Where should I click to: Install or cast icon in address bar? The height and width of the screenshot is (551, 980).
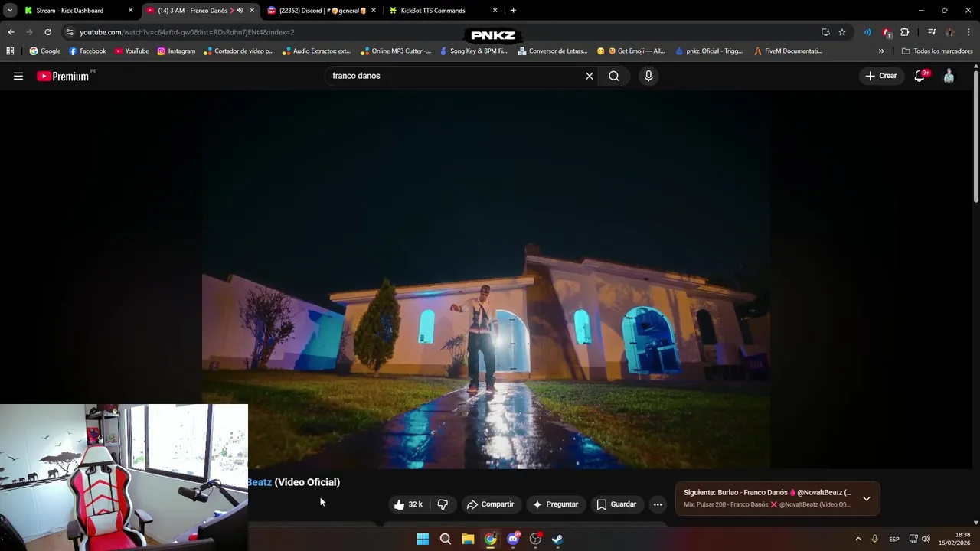coord(825,32)
